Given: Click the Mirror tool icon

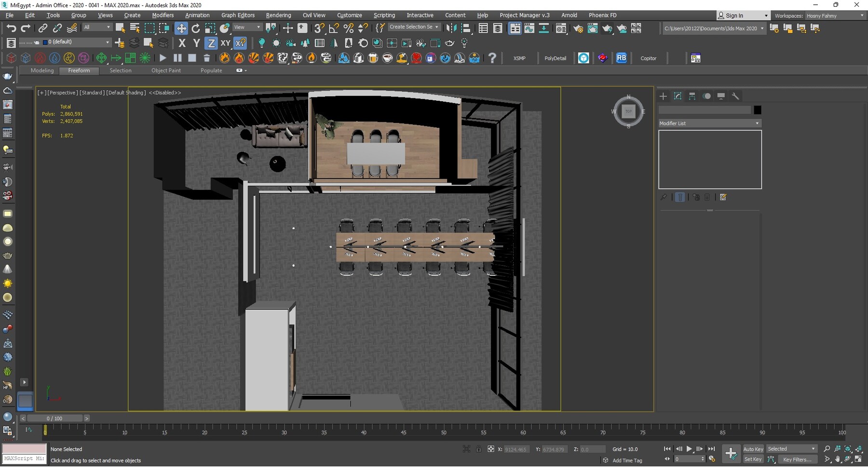Looking at the screenshot, I should pos(451,28).
